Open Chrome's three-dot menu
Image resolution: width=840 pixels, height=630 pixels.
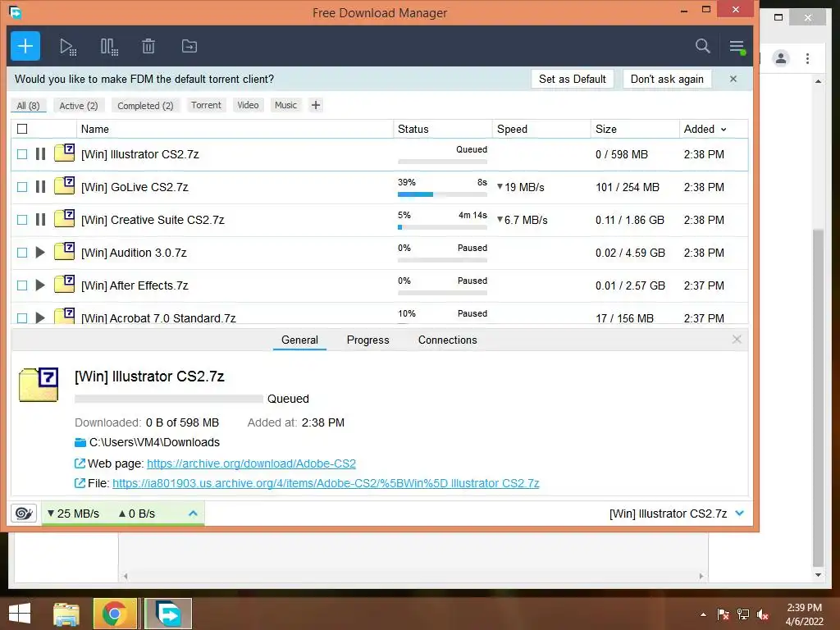(807, 58)
